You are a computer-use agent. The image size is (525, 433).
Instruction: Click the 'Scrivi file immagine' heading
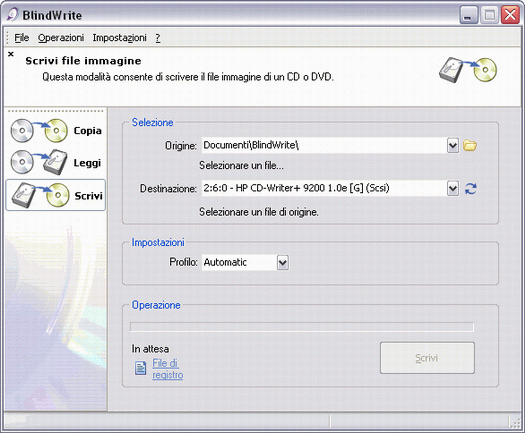83,61
